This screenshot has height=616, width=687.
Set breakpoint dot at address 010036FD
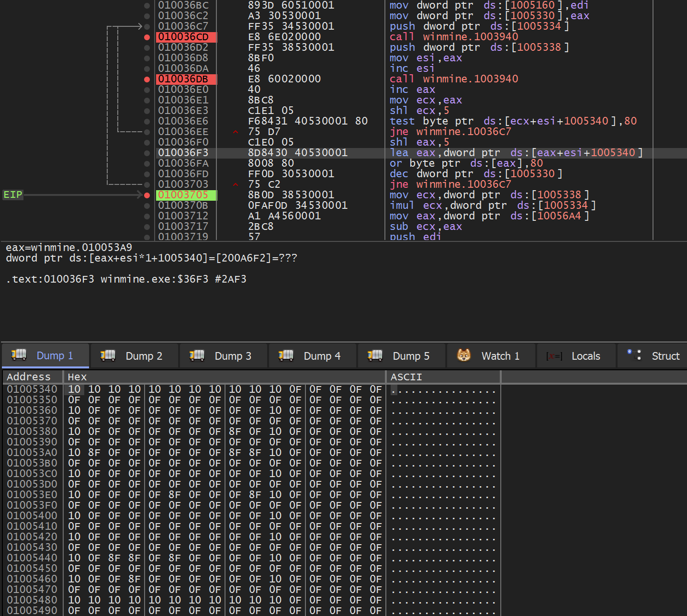pos(147,174)
